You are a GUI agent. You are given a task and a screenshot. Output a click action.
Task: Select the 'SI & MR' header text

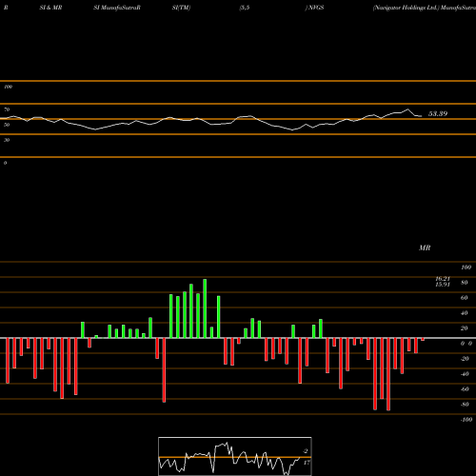50,8
